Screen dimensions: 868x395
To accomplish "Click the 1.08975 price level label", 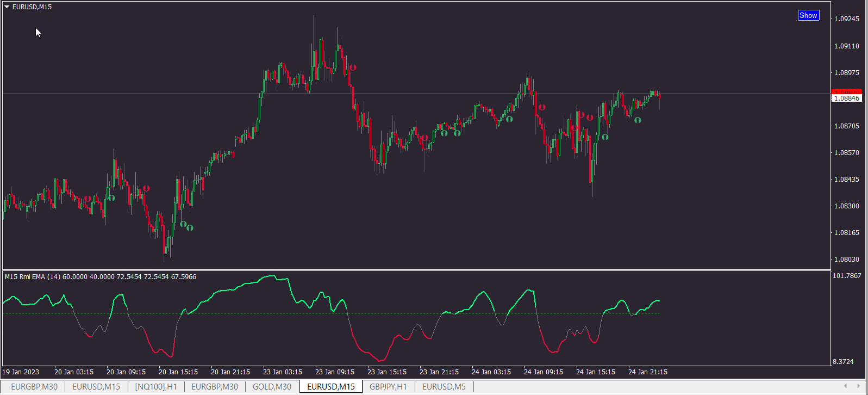I will tap(847, 73).
